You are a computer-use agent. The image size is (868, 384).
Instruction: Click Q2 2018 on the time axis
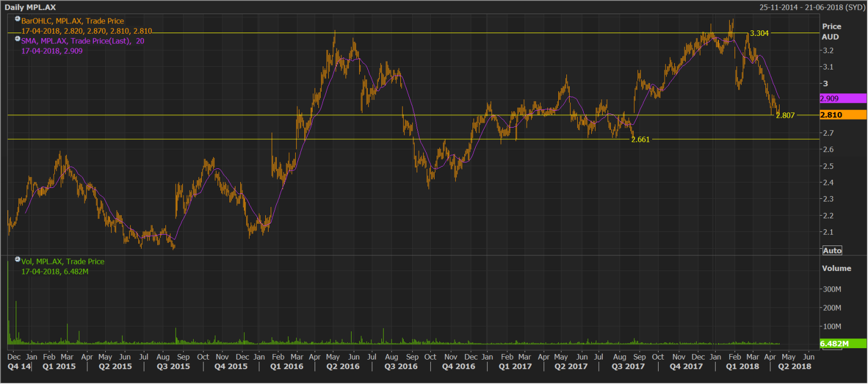[x=795, y=366]
